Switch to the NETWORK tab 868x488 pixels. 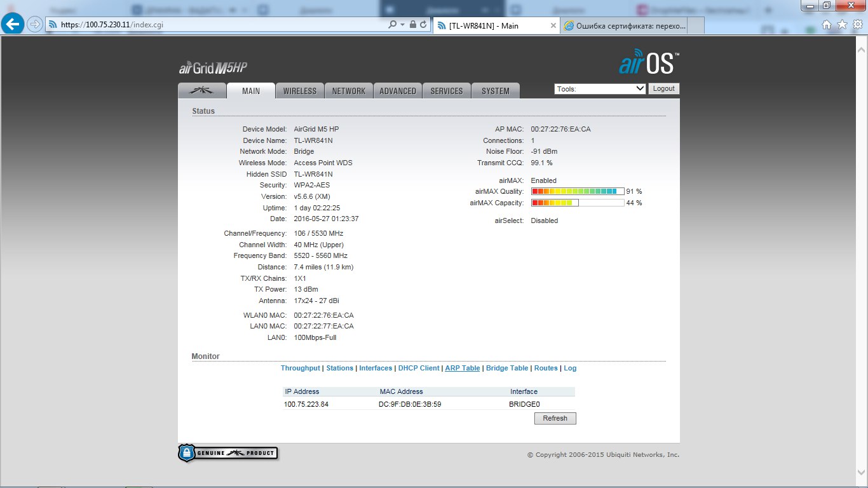pyautogui.click(x=349, y=91)
